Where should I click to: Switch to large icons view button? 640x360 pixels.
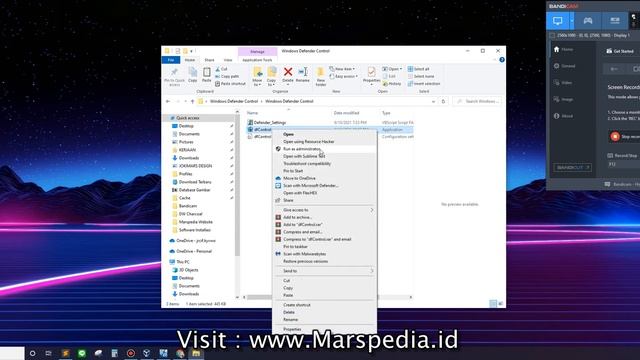coord(500,304)
